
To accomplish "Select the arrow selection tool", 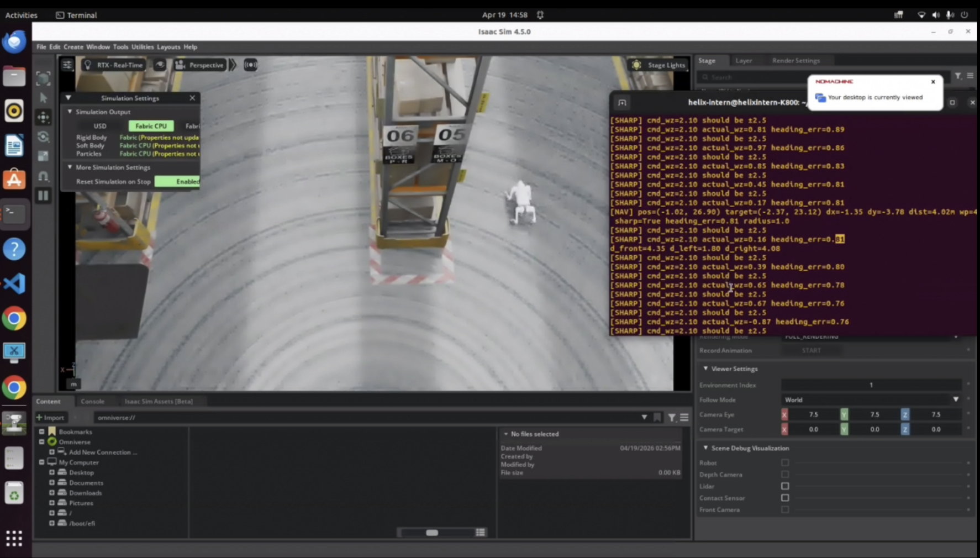I will pyautogui.click(x=43, y=98).
